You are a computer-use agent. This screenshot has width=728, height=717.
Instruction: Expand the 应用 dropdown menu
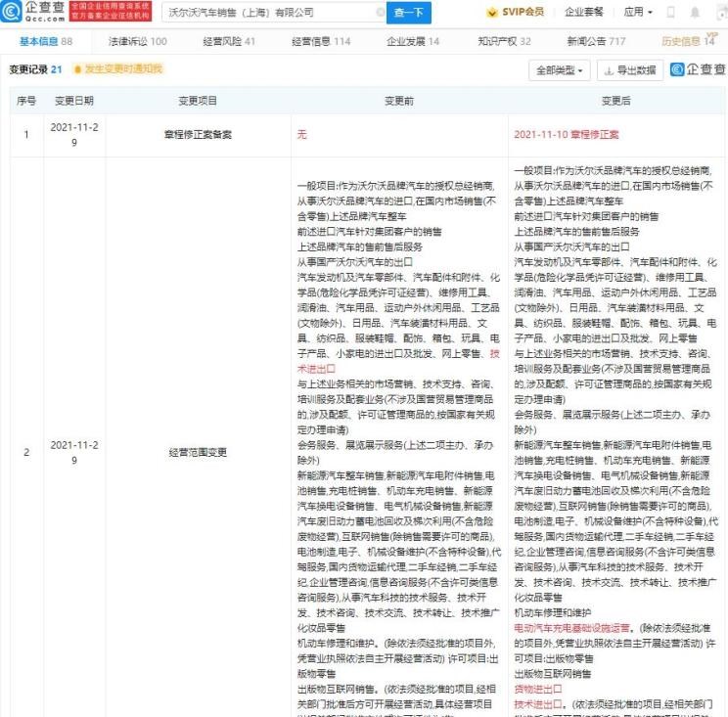coord(638,12)
